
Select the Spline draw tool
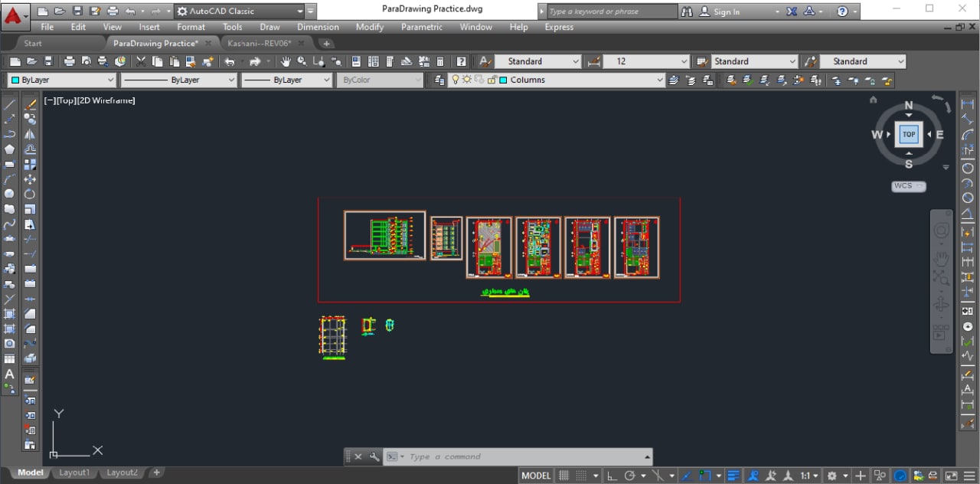click(x=9, y=224)
